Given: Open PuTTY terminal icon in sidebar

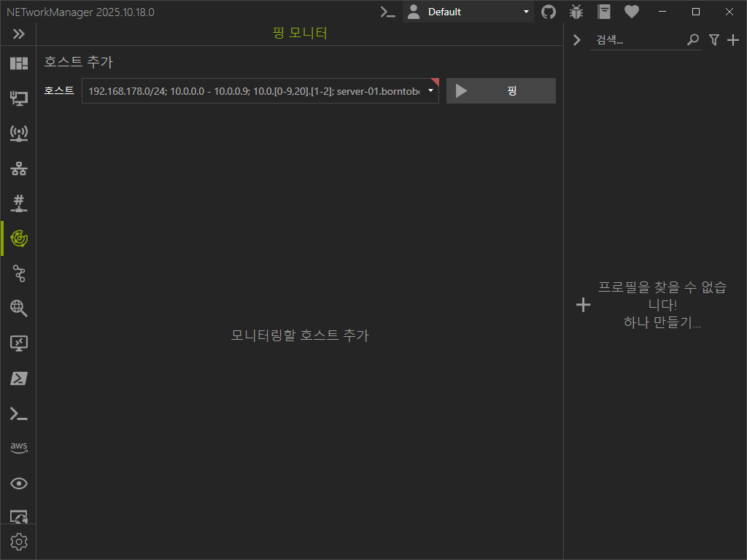Looking at the screenshot, I should point(18,413).
